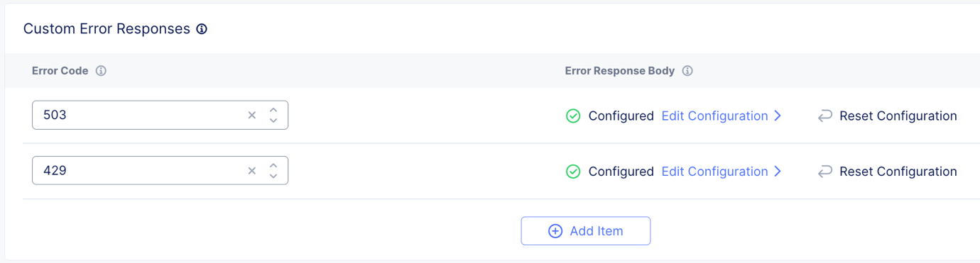Expand chevron after Edit Configuration for 503

(778, 116)
